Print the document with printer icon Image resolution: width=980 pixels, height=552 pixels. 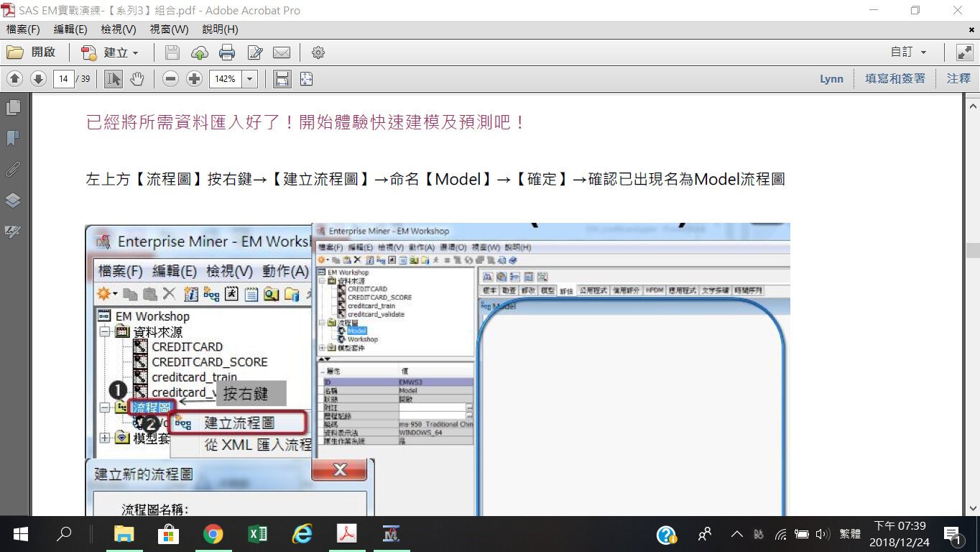pos(227,52)
